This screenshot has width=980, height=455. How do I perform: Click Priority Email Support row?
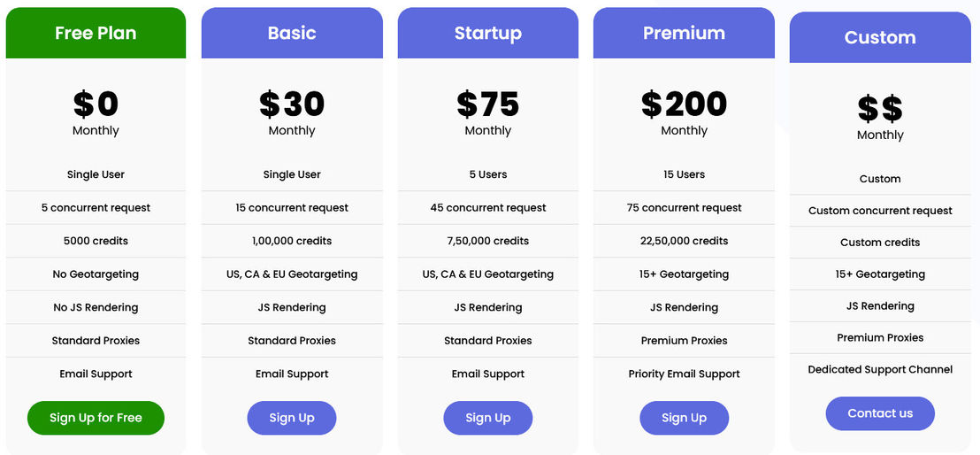[x=685, y=374]
